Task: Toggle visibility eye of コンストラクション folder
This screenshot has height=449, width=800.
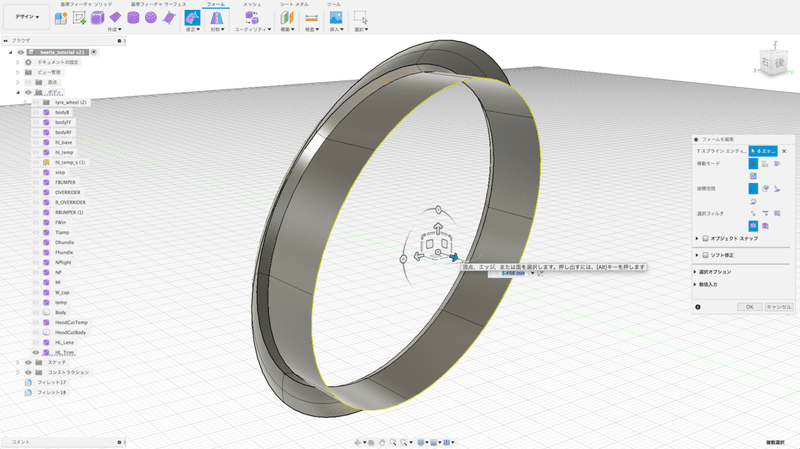Action: 29,372
